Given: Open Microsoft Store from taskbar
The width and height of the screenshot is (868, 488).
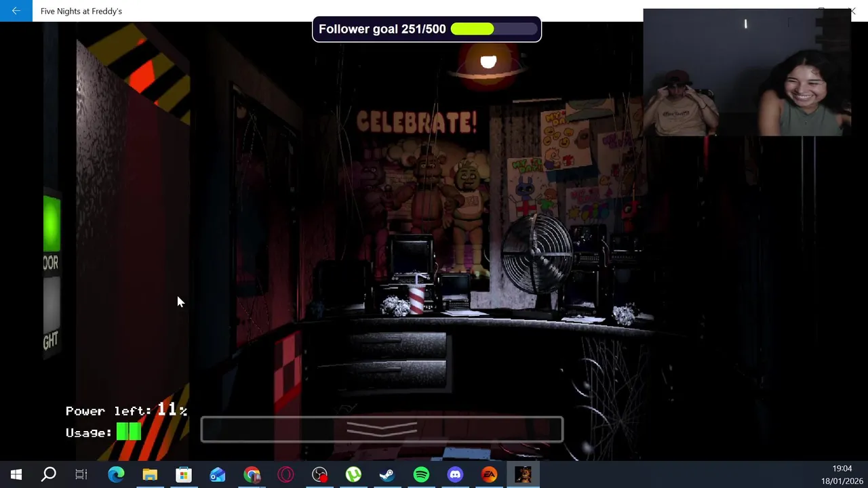Looking at the screenshot, I should point(184,474).
